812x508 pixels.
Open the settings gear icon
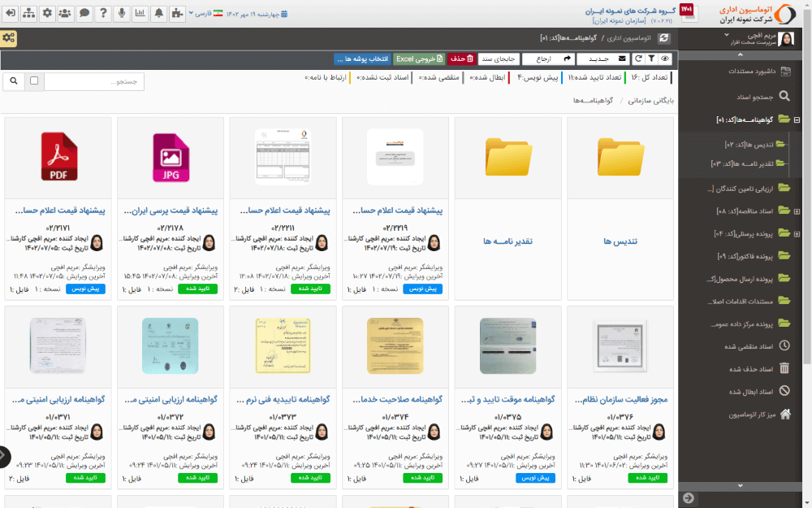tap(47, 13)
